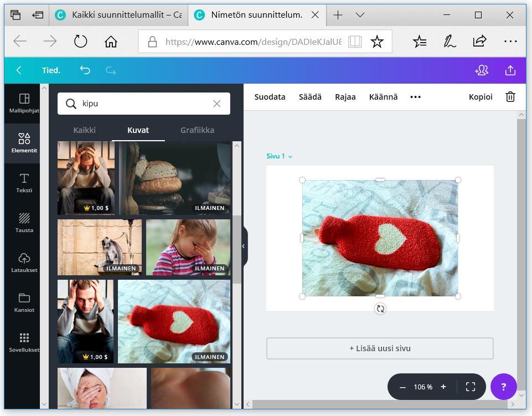Open the Mallipohjat templates panel
Screen dimensions: 532x416
(24, 103)
